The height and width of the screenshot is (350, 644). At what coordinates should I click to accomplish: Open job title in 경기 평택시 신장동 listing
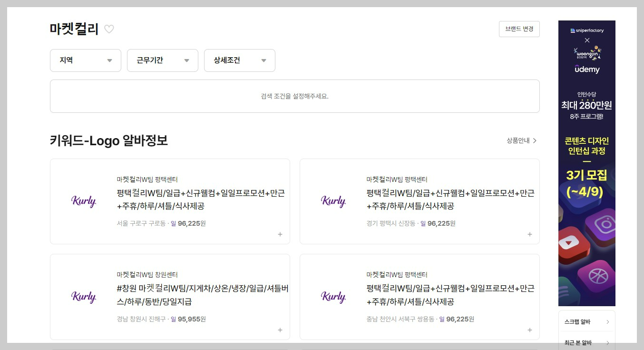450,200
